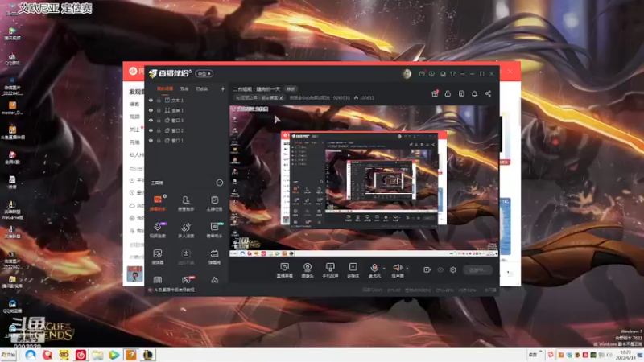Open the layout grid icon above the preview
Screen dimensions: 644x362
click(x=461, y=93)
